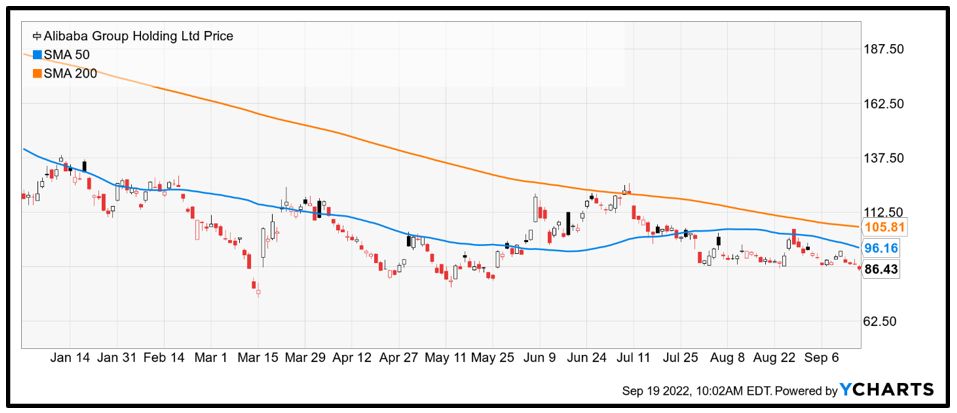Click the Jun 24 date label
Image resolution: width=957 pixels, height=413 pixels.
tap(587, 357)
